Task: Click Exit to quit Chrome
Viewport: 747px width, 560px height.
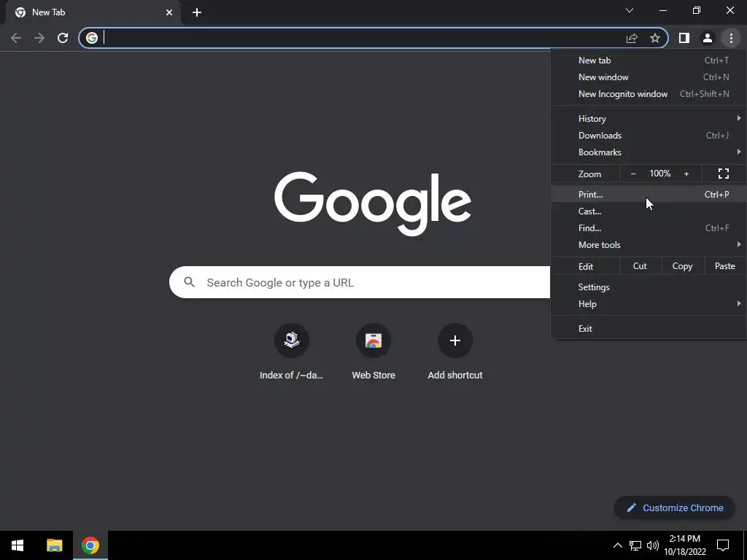Action: (x=649, y=329)
